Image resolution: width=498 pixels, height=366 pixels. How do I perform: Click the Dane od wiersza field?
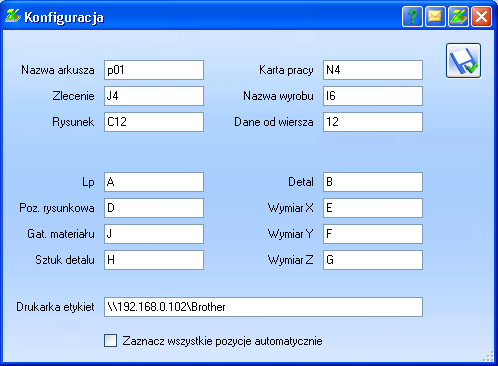click(373, 122)
